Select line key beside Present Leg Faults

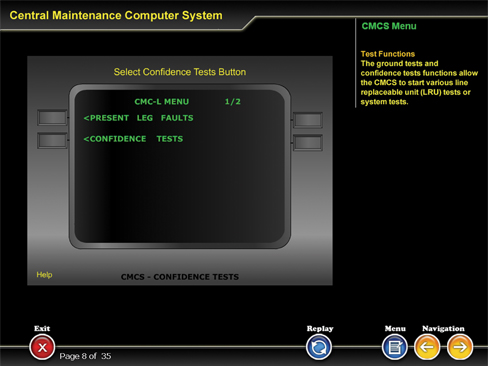pyautogui.click(x=52, y=118)
